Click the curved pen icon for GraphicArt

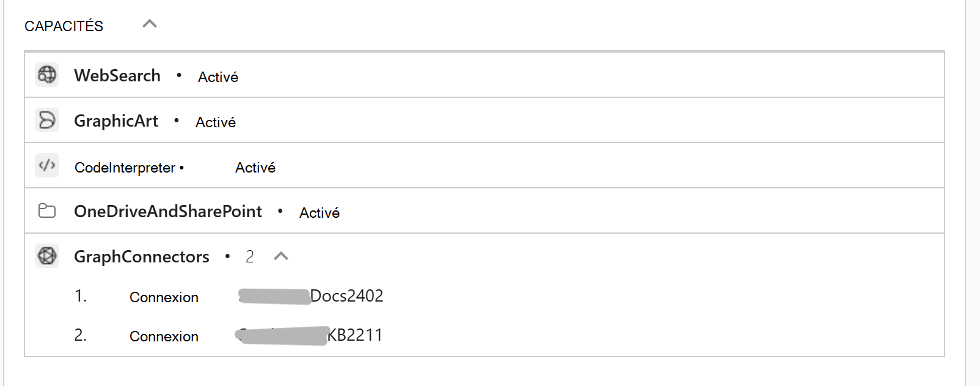pyautogui.click(x=46, y=120)
